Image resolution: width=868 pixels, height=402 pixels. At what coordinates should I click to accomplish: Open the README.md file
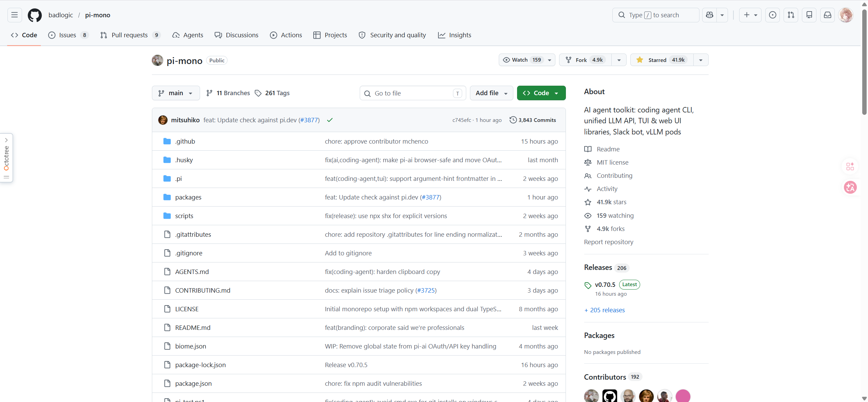click(193, 327)
